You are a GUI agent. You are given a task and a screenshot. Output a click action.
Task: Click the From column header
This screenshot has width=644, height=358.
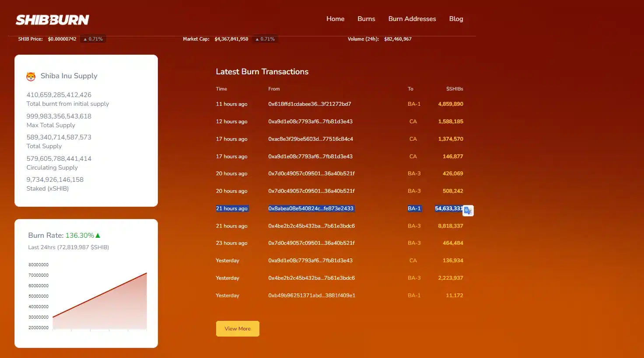click(274, 89)
